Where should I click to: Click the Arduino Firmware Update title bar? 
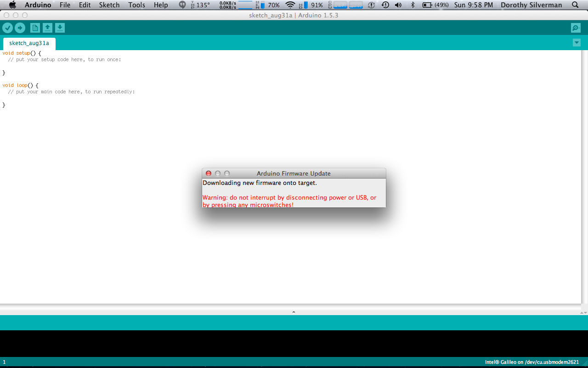pyautogui.click(x=294, y=173)
